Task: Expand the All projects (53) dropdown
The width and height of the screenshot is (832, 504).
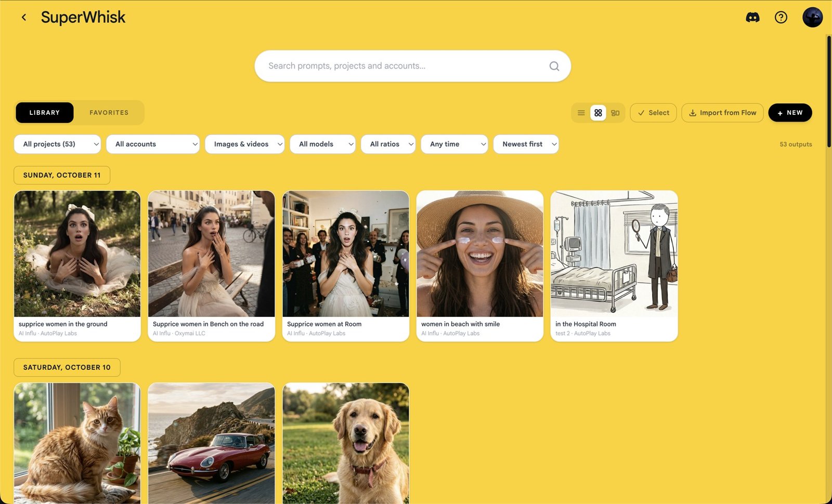Action: (57, 144)
